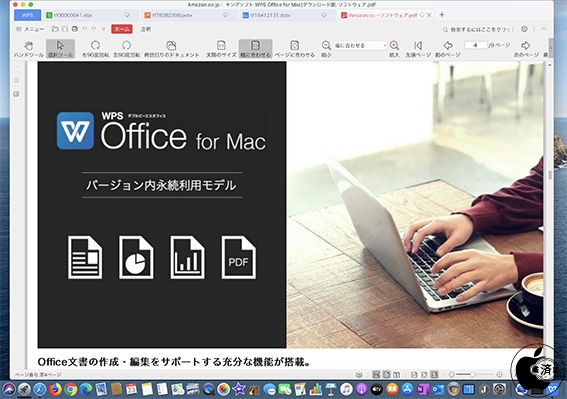Rotate page right 90 degrees
Viewport: 567px width, 399px height.
[x=95, y=49]
